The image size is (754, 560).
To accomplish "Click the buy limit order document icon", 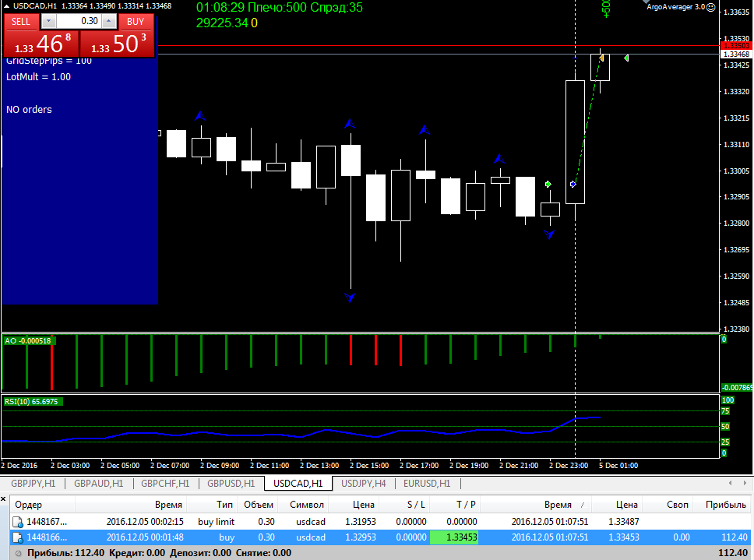I will (18, 522).
